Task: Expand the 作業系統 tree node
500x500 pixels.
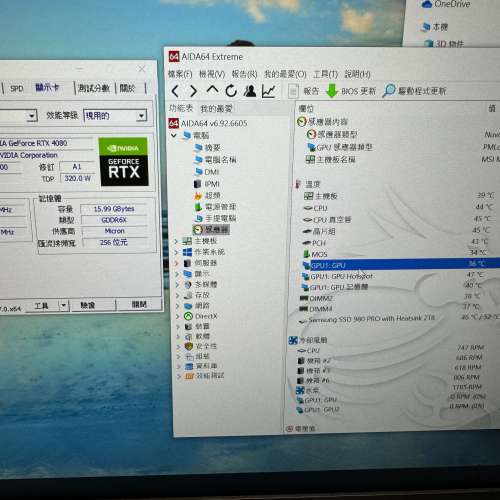Action: (x=176, y=252)
